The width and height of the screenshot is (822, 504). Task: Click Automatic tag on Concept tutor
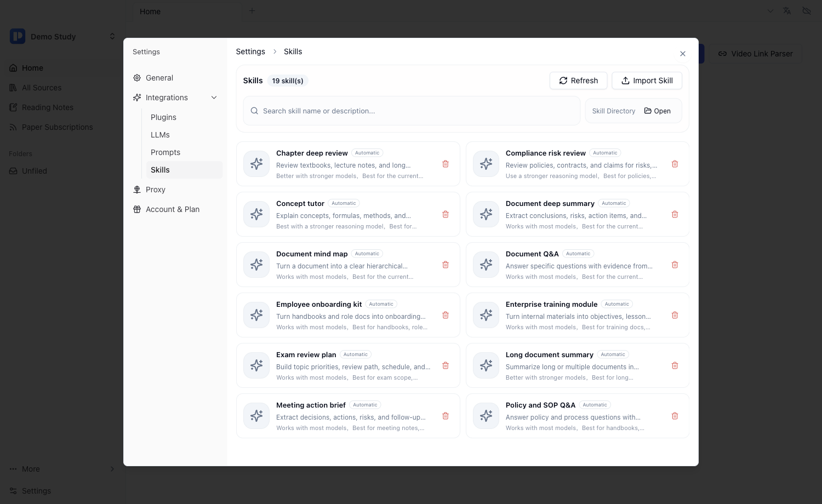coord(344,203)
